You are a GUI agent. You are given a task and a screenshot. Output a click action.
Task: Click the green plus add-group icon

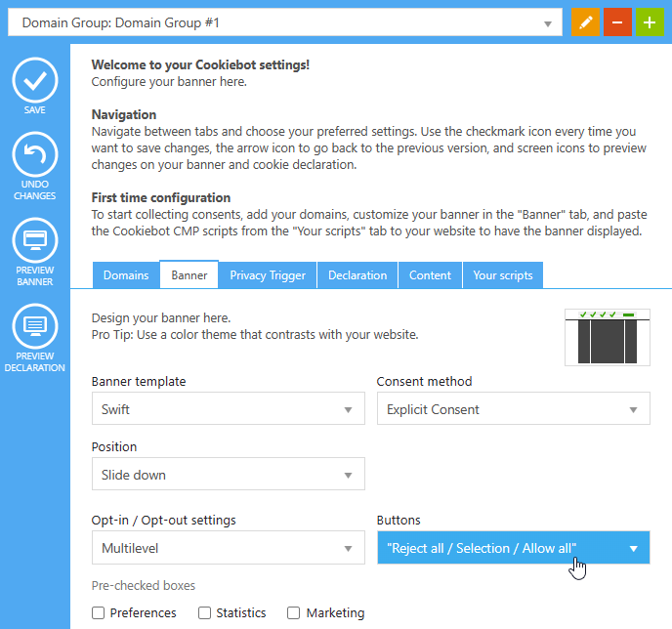(650, 21)
